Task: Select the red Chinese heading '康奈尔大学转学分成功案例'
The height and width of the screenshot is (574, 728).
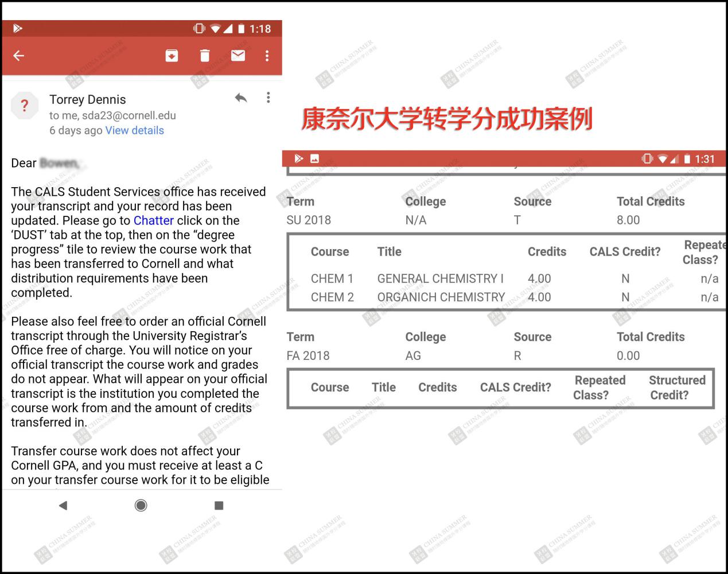Action: point(447,119)
